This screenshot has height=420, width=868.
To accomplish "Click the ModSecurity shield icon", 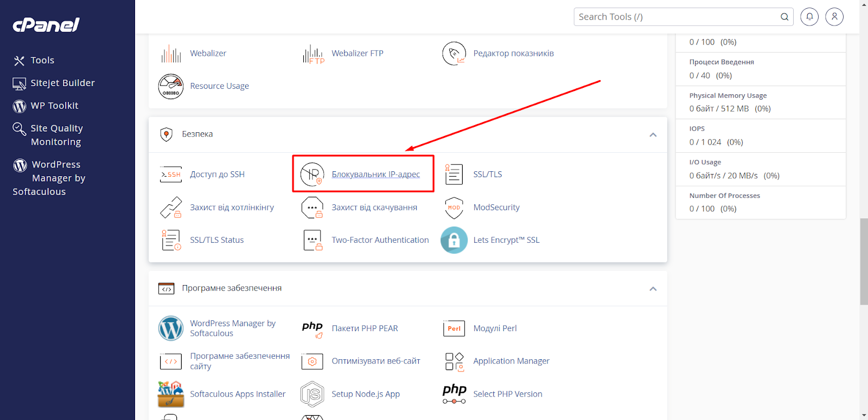I will [x=454, y=208].
